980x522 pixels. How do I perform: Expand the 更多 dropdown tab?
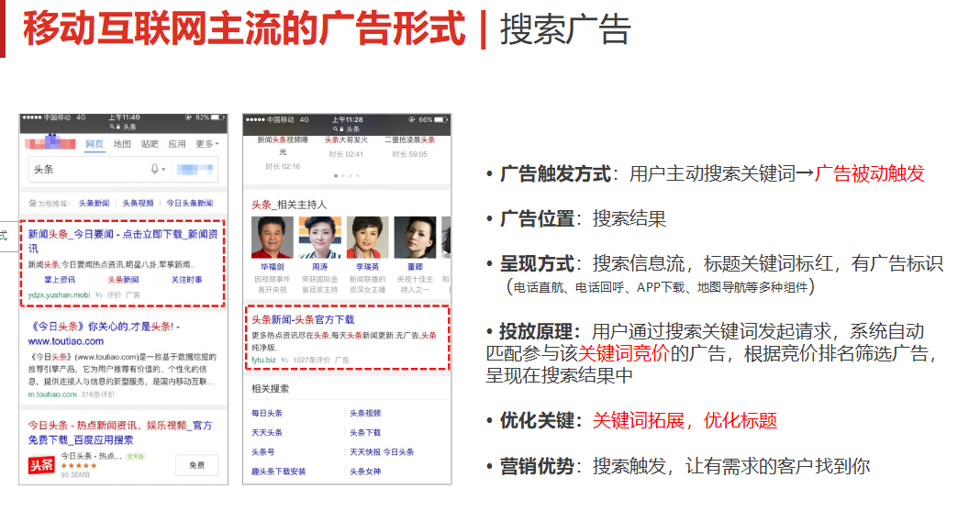[207, 144]
